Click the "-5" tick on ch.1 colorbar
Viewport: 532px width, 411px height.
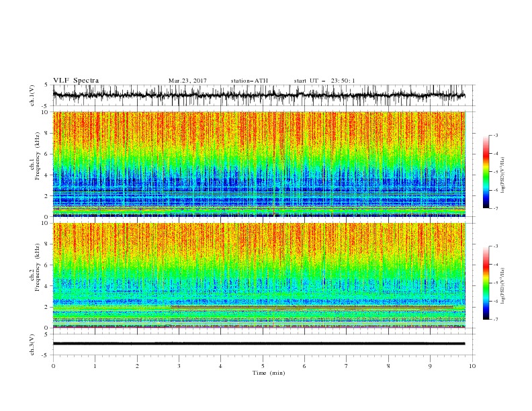click(x=496, y=172)
